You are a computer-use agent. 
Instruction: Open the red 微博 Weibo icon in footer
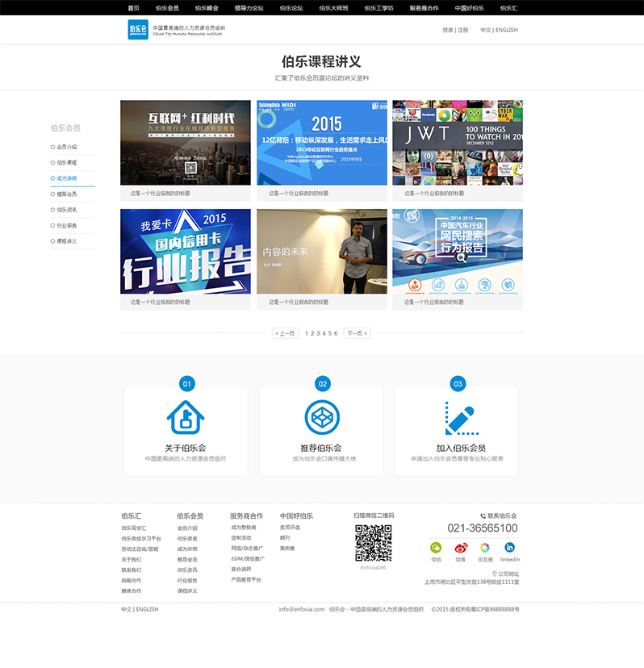tap(460, 547)
